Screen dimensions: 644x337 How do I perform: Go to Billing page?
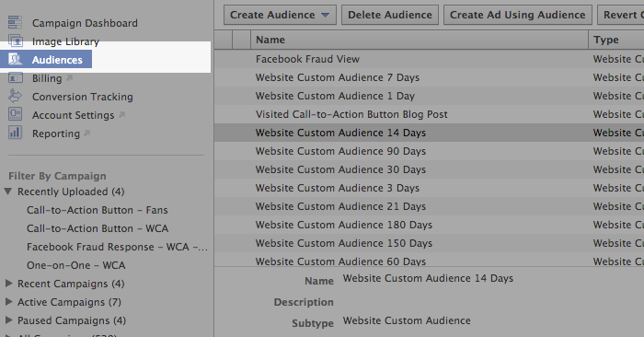pos(47,78)
